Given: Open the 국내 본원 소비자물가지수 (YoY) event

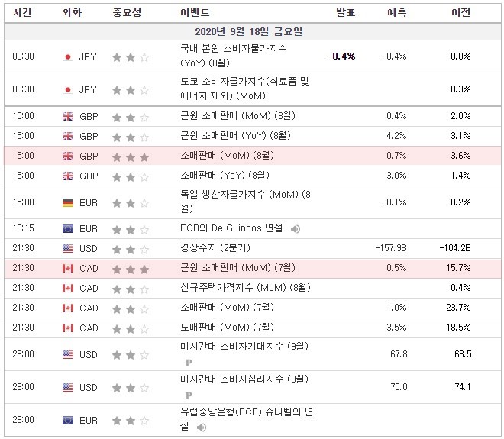Looking at the screenshot, I should tap(234, 56).
